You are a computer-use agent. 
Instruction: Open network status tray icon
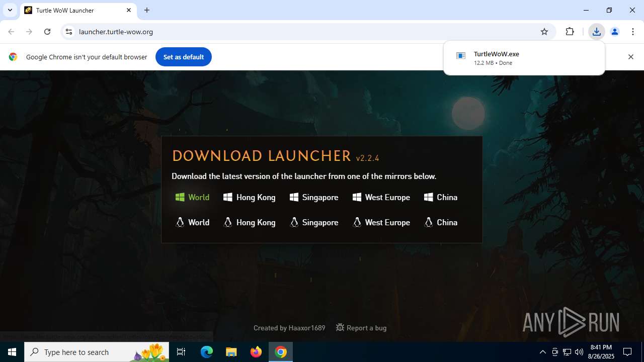[567, 352]
